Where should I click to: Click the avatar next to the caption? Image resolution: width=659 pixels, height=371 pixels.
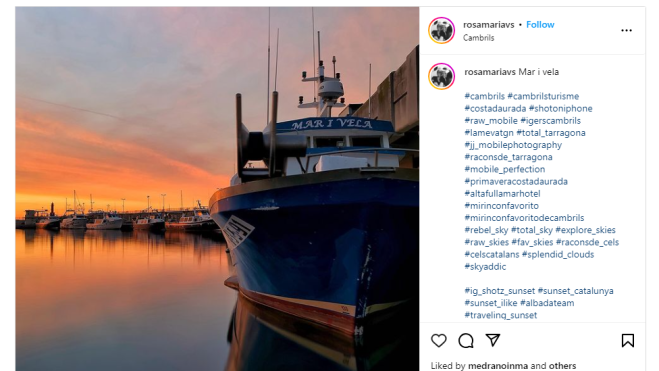tap(441, 76)
